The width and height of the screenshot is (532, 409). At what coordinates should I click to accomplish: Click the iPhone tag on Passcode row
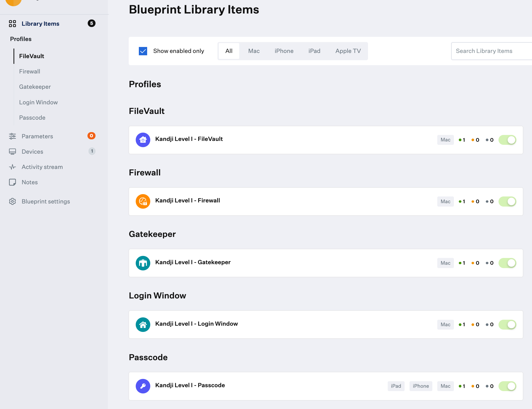coord(421,386)
